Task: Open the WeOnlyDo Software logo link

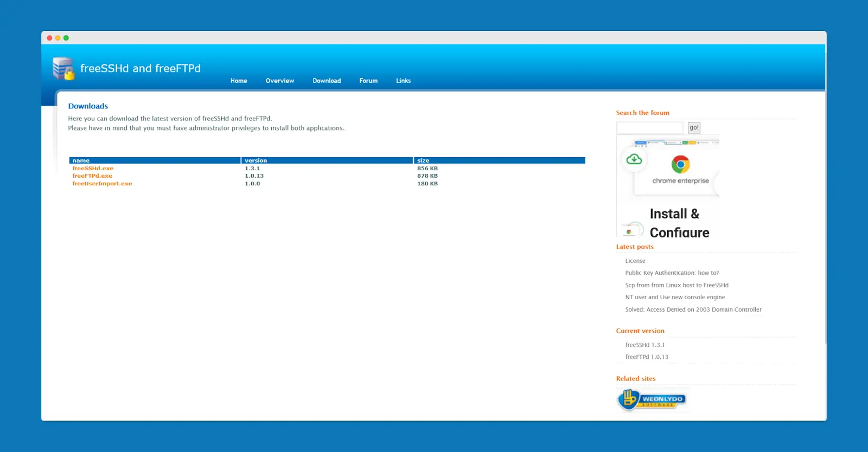Action: pos(652,400)
